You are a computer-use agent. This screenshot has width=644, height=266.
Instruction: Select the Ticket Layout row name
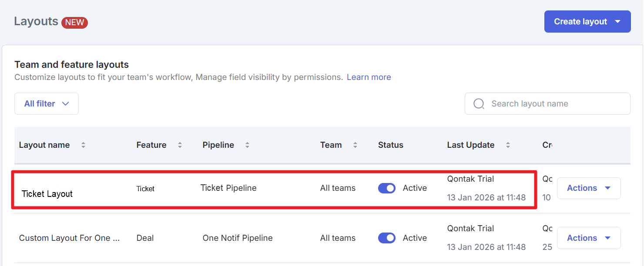[47, 194]
